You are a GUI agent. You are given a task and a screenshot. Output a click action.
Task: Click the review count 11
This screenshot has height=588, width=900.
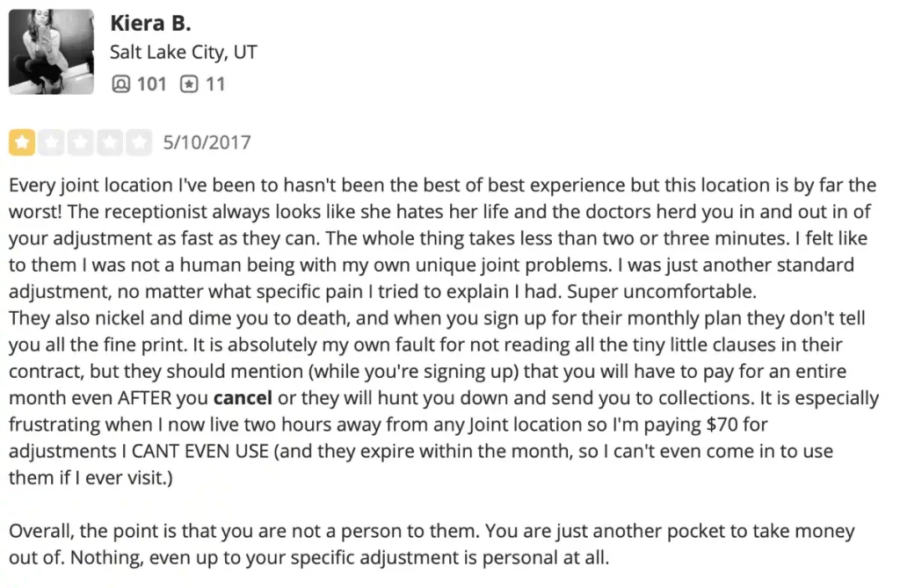point(215,84)
